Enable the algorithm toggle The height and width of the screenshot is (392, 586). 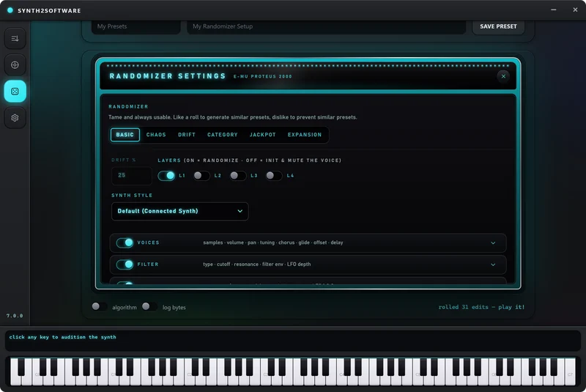[99, 307]
